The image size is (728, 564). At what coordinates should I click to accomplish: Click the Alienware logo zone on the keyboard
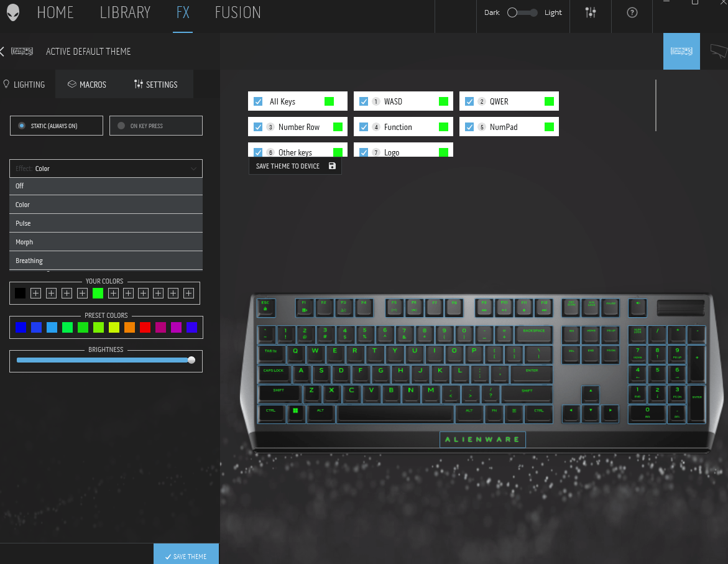(482, 440)
